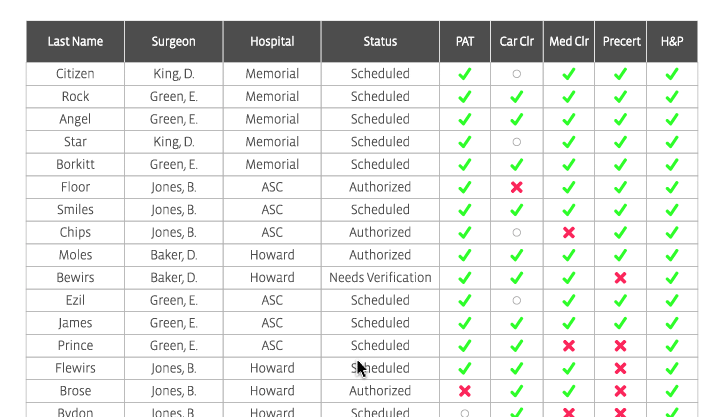Image resolution: width=724 pixels, height=417 pixels.
Task: Click the Precert column header
Action: coord(621,42)
